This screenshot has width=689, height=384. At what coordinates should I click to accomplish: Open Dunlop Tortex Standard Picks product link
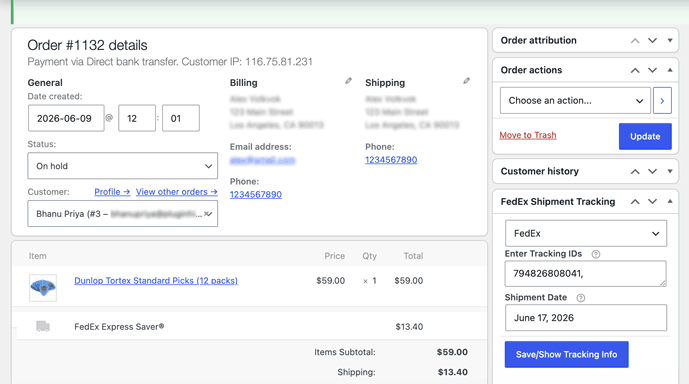156,280
